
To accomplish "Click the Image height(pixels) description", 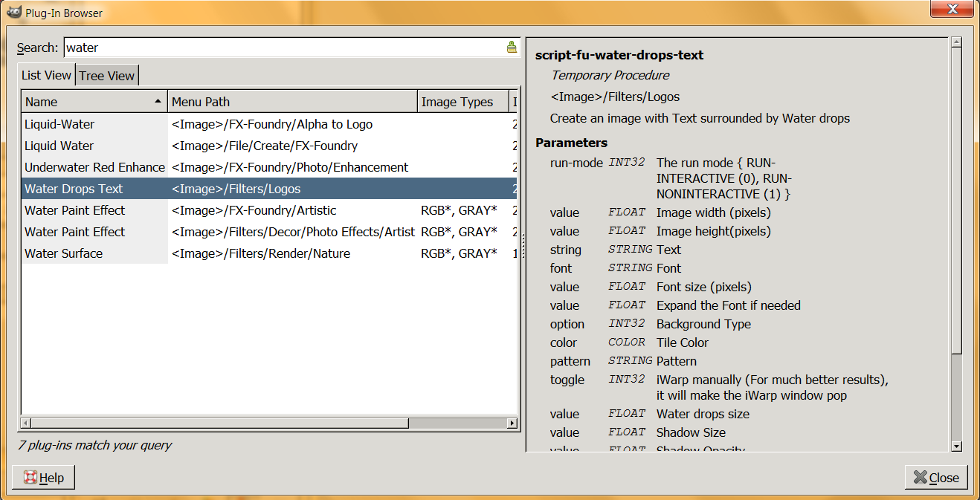I will [714, 231].
